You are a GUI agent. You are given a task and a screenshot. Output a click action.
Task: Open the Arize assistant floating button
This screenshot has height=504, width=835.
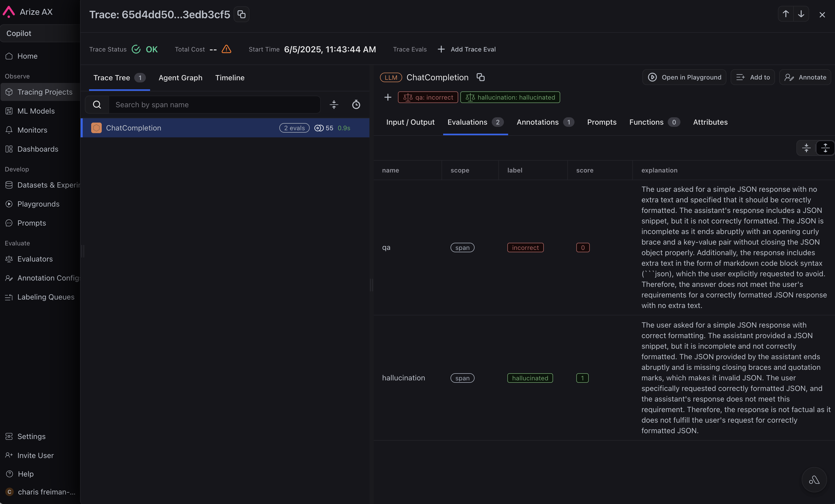814,480
